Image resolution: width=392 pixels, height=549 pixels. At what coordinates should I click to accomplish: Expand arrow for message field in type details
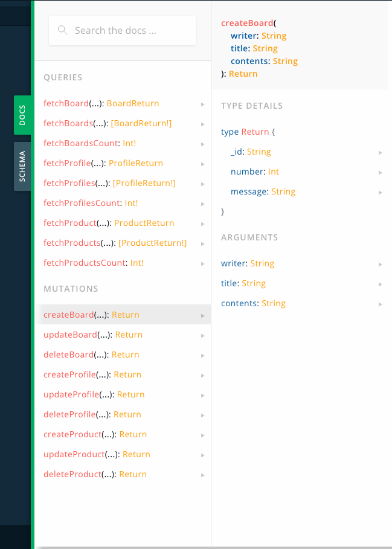(x=380, y=193)
